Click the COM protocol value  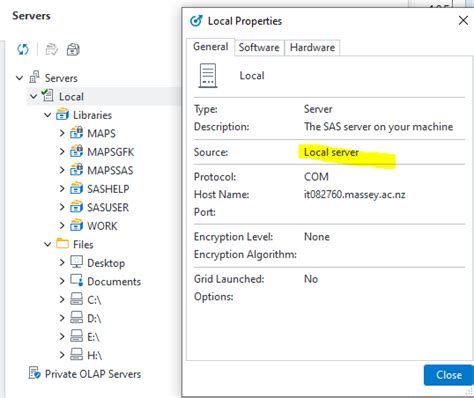(x=316, y=177)
